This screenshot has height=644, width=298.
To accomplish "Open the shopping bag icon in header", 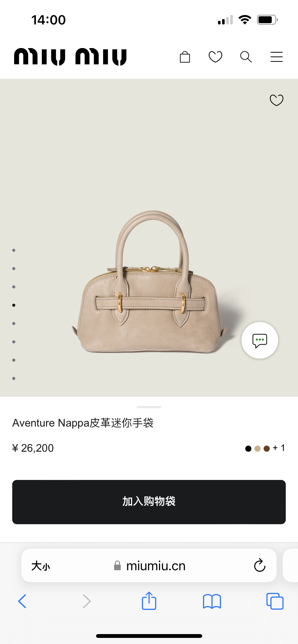I will click(185, 57).
